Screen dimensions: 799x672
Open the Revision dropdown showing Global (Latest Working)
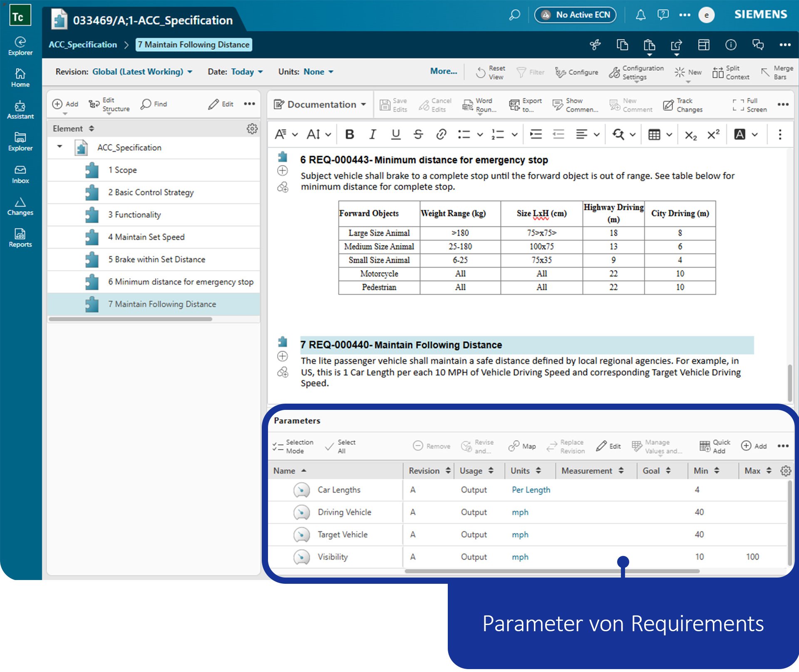point(143,71)
